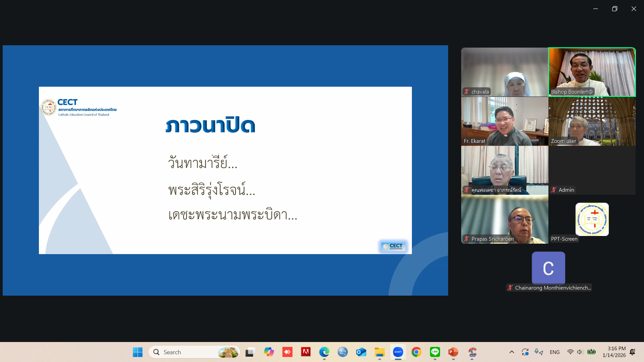Click the AnyDesk taskbar icon
Viewport: 644px width, 362px height.
287,352
